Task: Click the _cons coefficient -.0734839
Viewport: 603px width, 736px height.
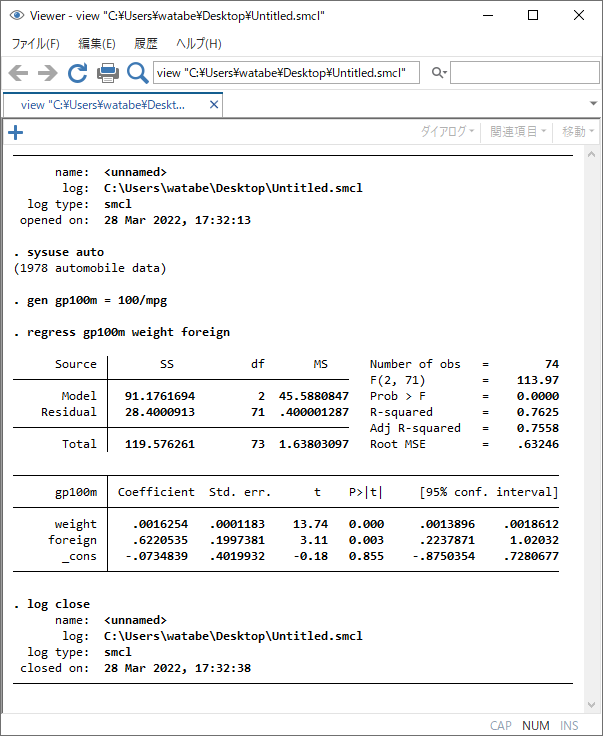Action: (156, 556)
